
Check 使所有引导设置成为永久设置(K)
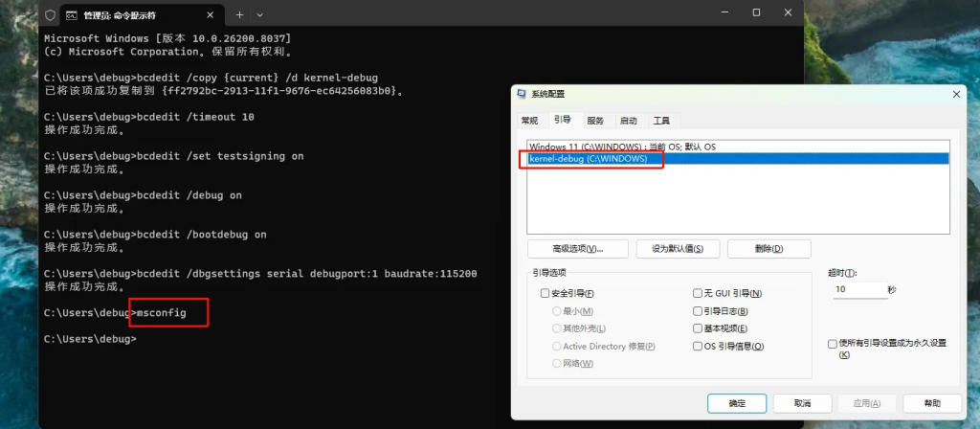[x=832, y=344]
